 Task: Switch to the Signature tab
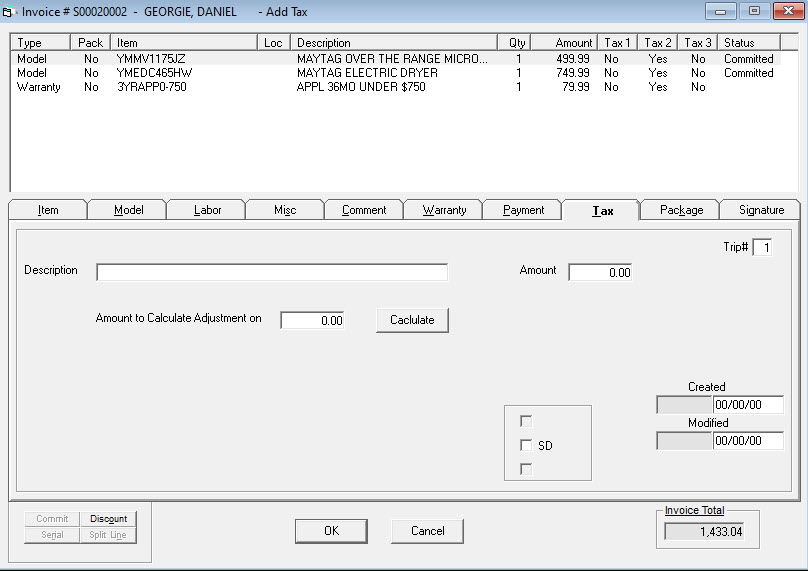click(761, 210)
